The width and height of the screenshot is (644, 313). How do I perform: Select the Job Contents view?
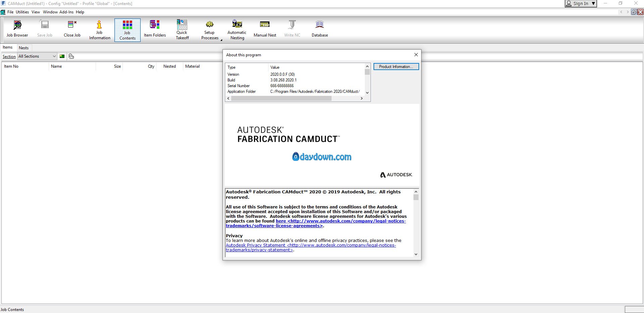pyautogui.click(x=128, y=30)
